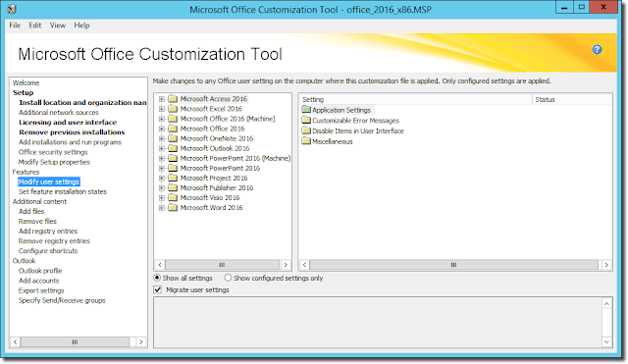Image resolution: width=628 pixels, height=364 pixels.
Task: Click the Status column header
Action: point(572,99)
